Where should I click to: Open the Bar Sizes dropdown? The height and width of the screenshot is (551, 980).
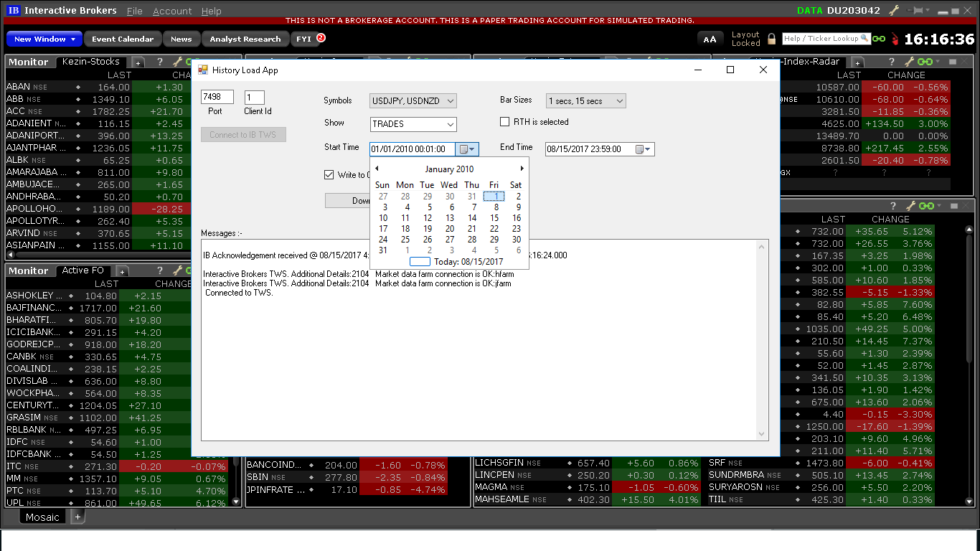click(586, 101)
